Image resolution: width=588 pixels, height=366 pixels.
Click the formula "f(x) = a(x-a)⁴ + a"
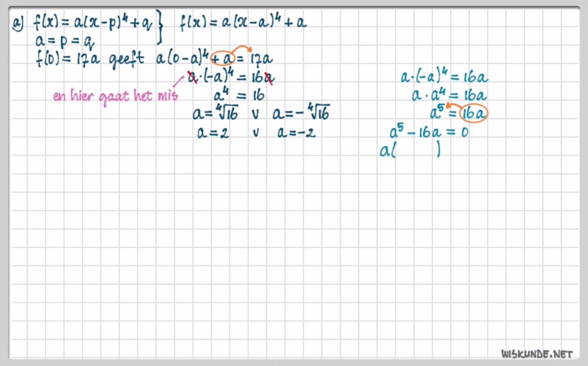click(x=243, y=22)
